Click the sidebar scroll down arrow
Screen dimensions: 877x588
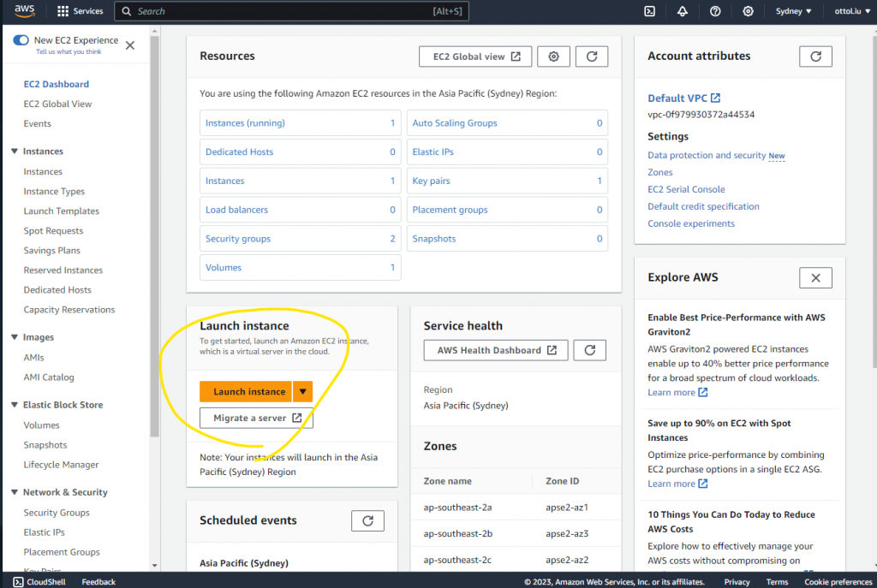point(155,566)
